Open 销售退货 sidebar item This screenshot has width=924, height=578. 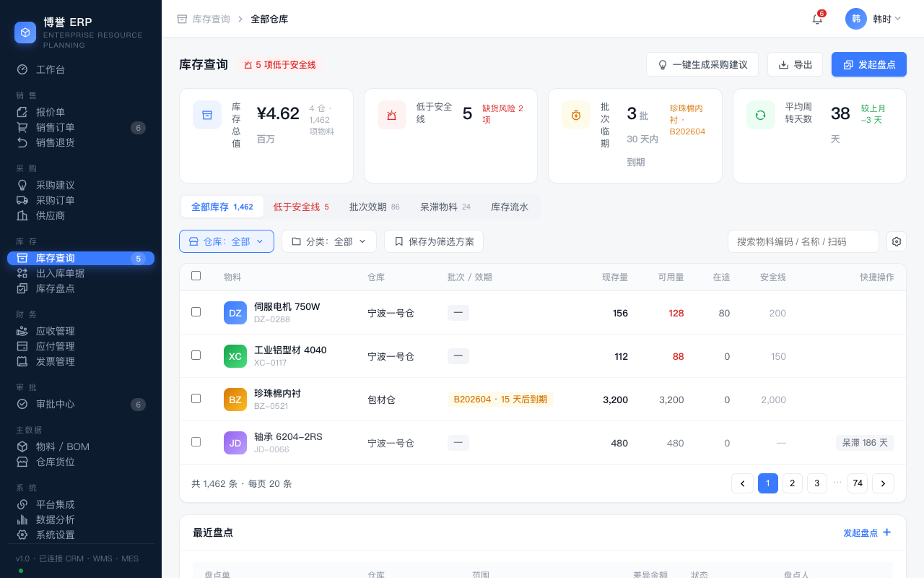81,142
